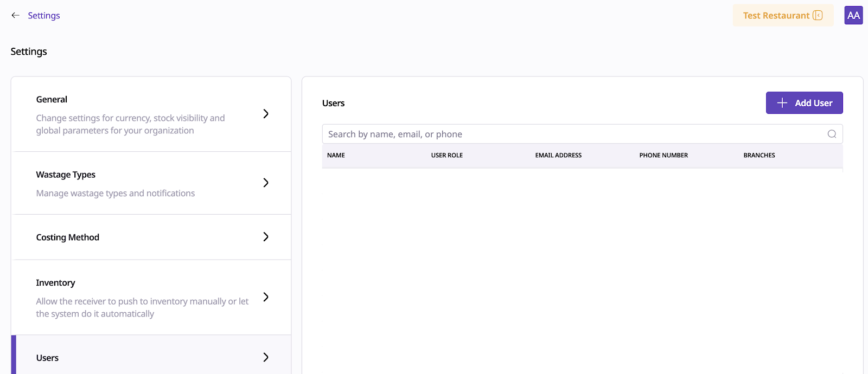Click the search magnifier icon in Users
The image size is (868, 374).
point(832,134)
